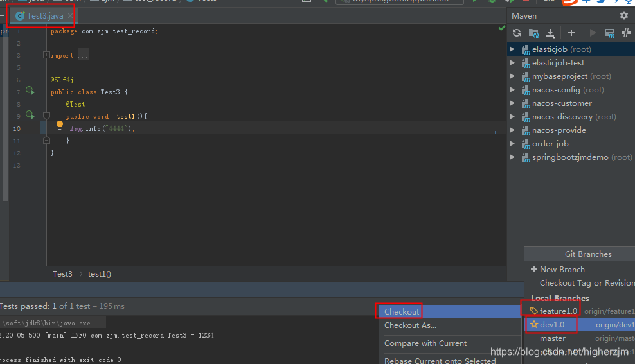Click the jdk8 java.exe command line
635x364 pixels.
(53, 323)
